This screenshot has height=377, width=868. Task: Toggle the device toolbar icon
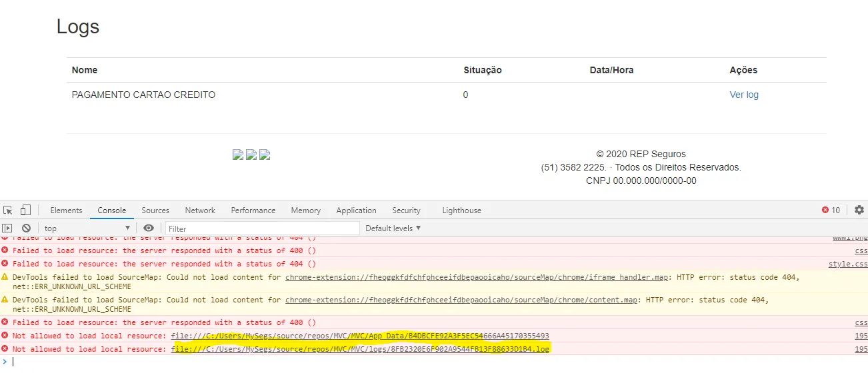25,210
